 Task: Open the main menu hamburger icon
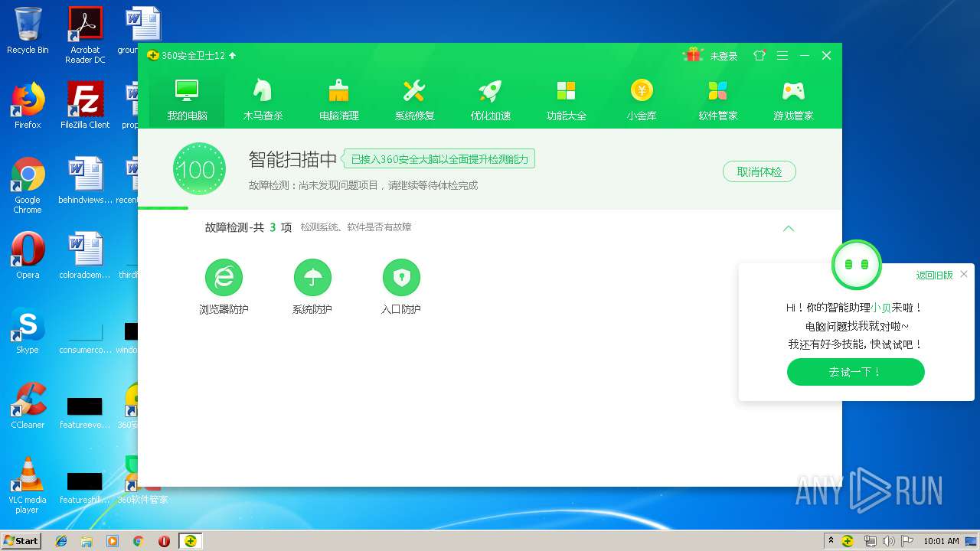click(x=782, y=55)
